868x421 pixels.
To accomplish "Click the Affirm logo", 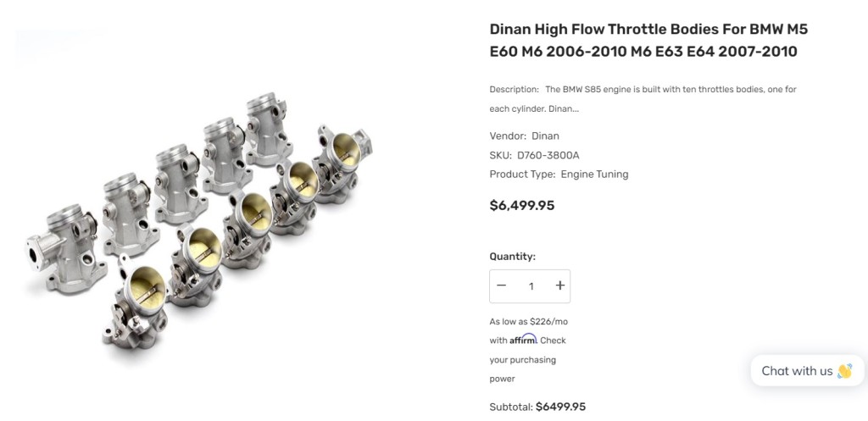I will point(523,339).
